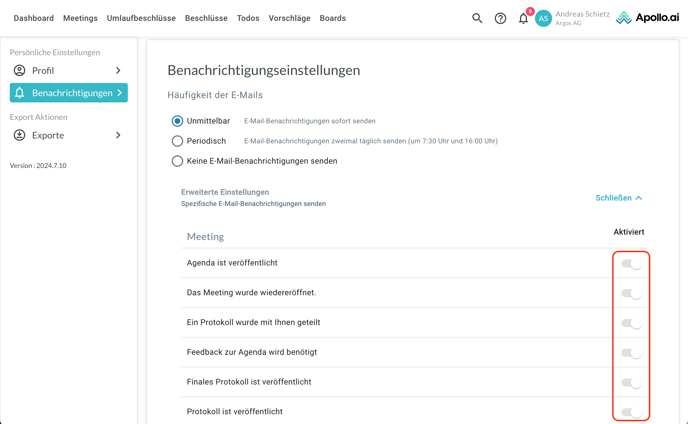Expand the Profil chevron arrow
Viewport: 688px width, 424px height.
coord(118,71)
